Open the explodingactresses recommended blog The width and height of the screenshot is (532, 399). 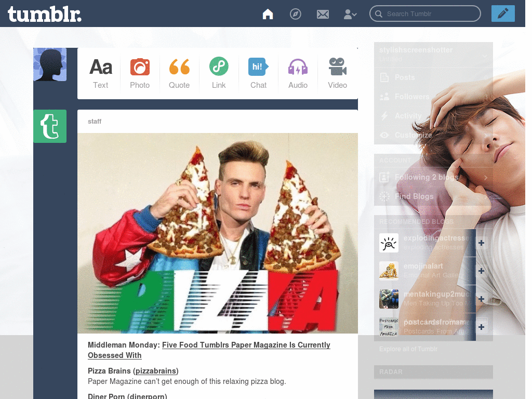[436, 238]
